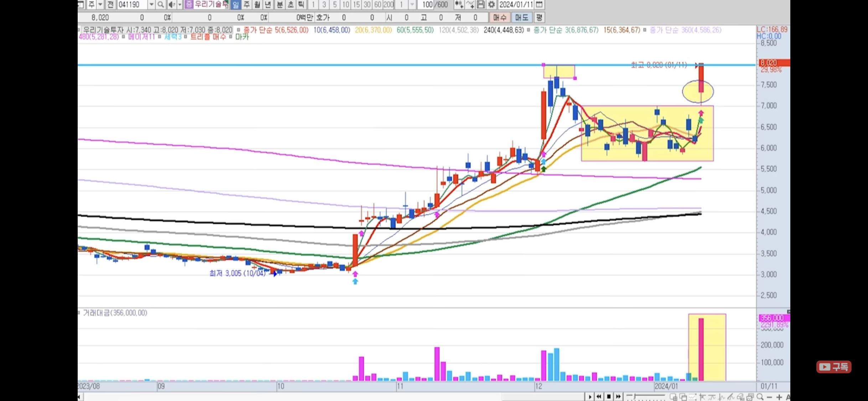Viewport: 868px width, 401px height.
Task: Click the stock search magnifier icon
Action: (x=161, y=5)
